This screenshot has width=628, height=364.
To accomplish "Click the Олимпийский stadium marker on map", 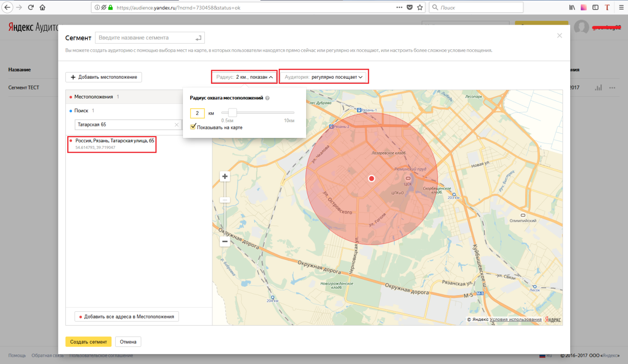I will click(x=522, y=215).
